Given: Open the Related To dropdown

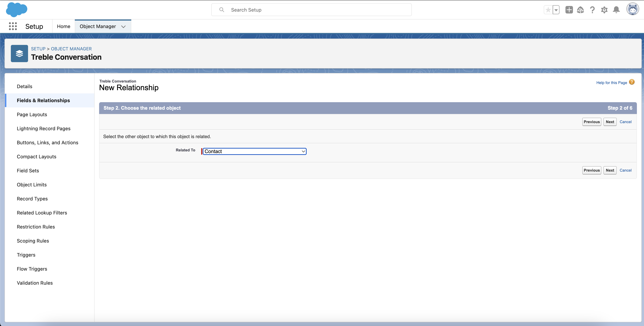Looking at the screenshot, I should point(254,151).
